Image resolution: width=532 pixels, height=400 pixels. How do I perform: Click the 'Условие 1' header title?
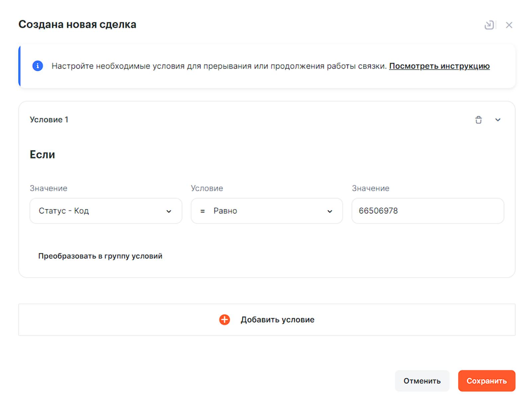point(49,120)
